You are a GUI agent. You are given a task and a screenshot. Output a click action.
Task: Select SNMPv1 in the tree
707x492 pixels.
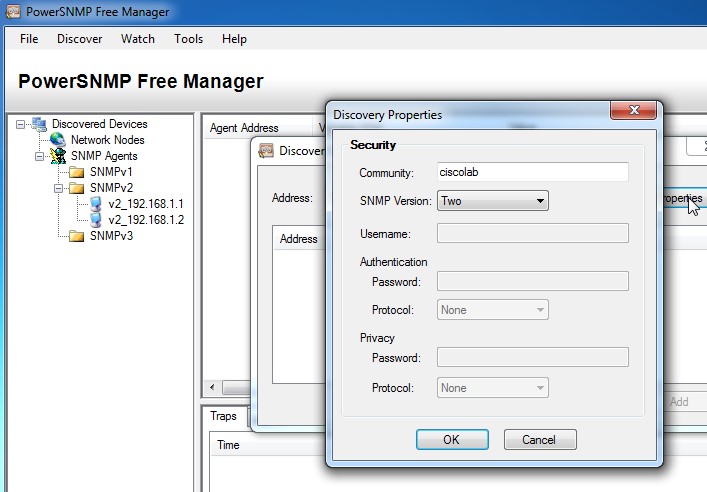(111, 172)
